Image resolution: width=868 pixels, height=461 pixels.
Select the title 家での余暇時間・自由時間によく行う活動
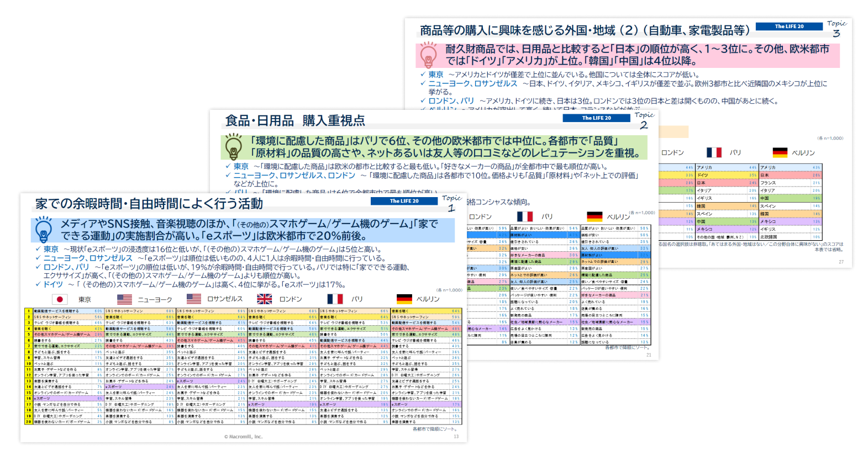click(149, 204)
